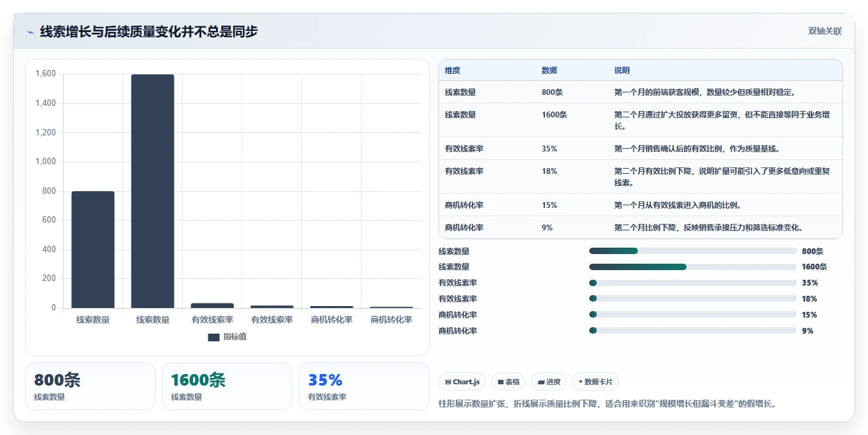868x435 pixels.
Task: Click the 15% cell in the table
Action: 549,205
